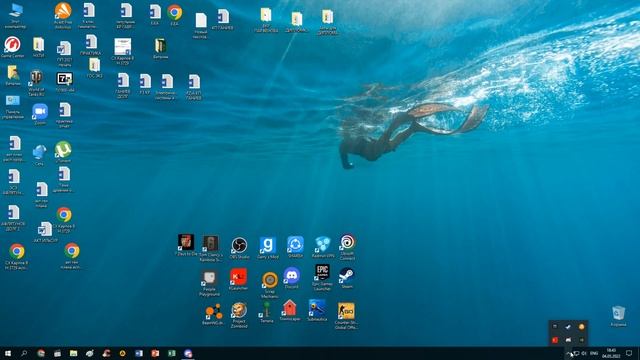This screenshot has width=640, height=360.
Task: Open the Steam desktop shortcut
Action: tap(347, 278)
